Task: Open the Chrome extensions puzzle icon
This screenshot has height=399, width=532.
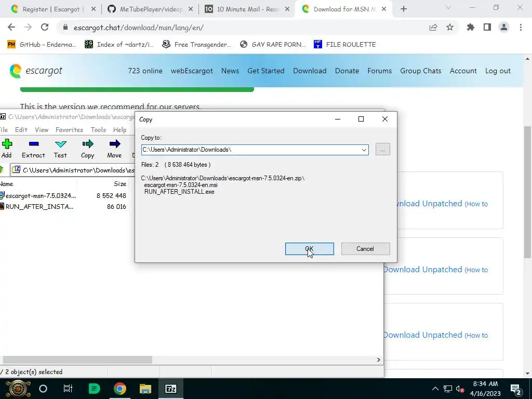Action: tap(471, 28)
